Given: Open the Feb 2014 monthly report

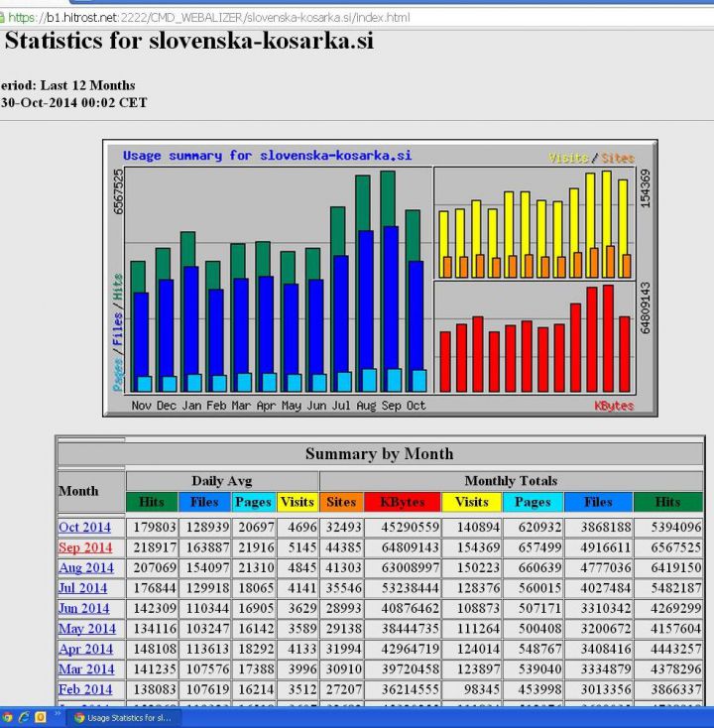Looking at the screenshot, I should pos(85,689).
